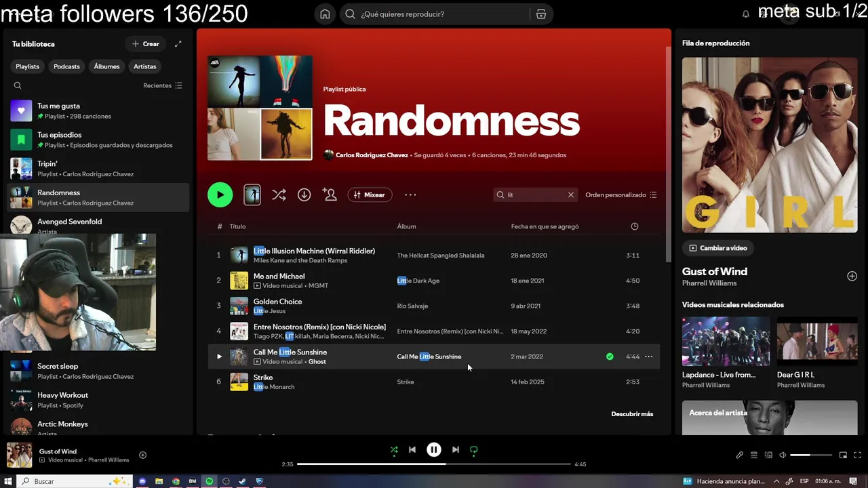Open the playlist preview cover next to play
868x488 pixels.
click(252, 195)
